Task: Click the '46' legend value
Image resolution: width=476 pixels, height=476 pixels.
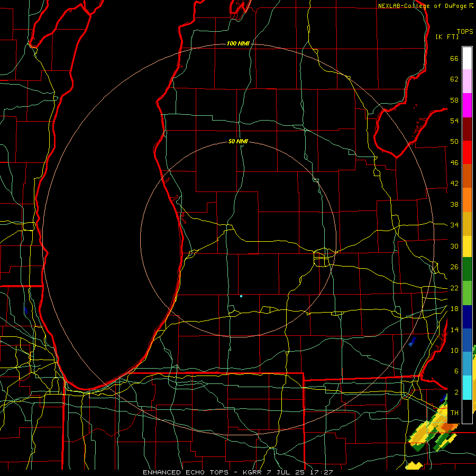Action: [x=454, y=163]
